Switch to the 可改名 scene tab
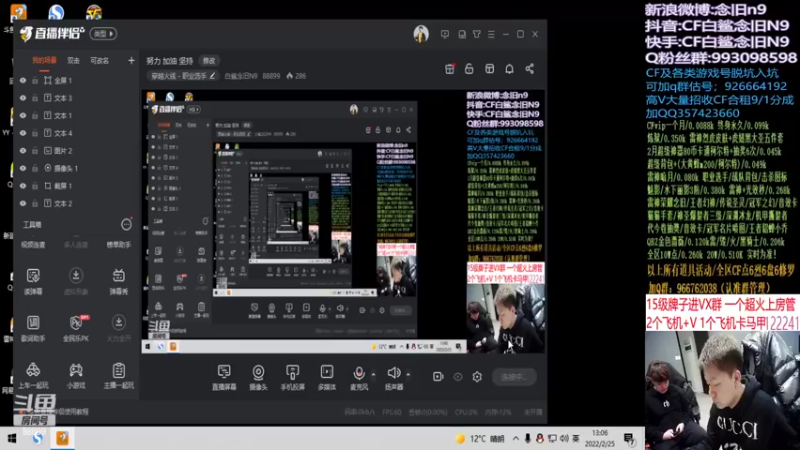Viewport: 800px width, 450px height. click(x=99, y=61)
